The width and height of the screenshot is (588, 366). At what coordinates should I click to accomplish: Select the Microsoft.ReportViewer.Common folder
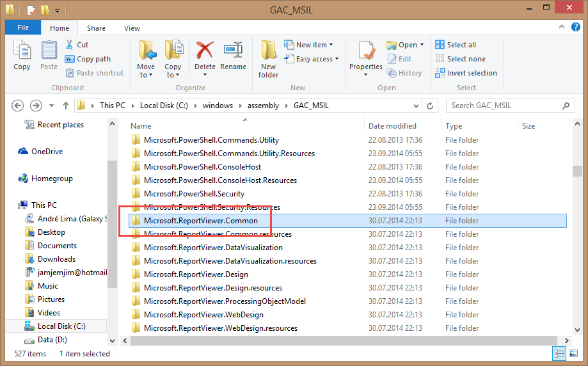pos(347,221)
